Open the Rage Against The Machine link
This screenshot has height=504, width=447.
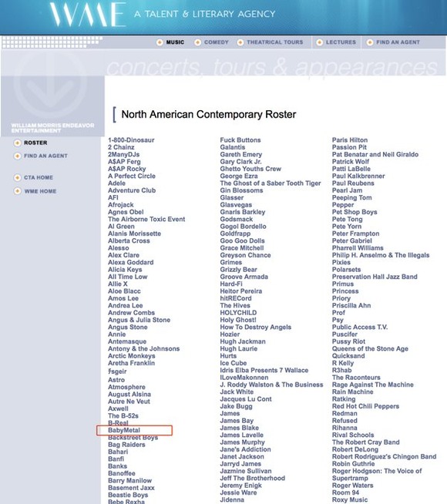tap(373, 385)
